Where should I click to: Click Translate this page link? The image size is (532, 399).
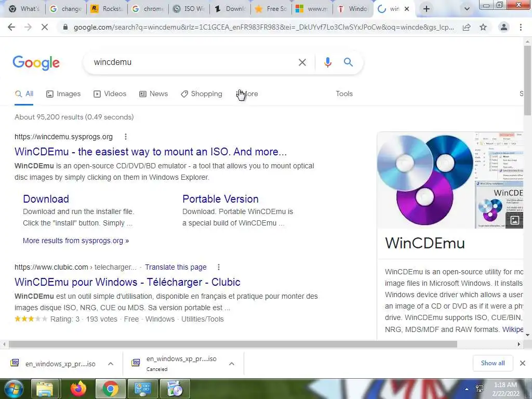point(176,267)
